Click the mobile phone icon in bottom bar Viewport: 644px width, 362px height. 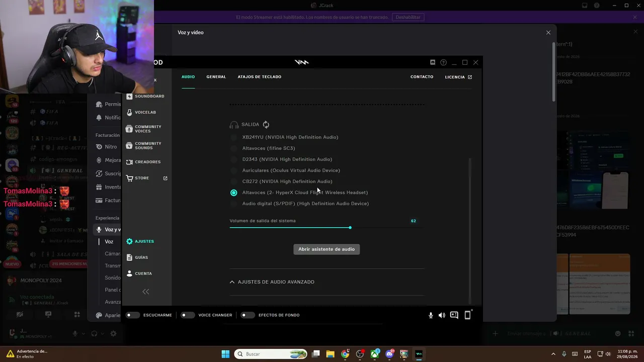[x=467, y=315]
